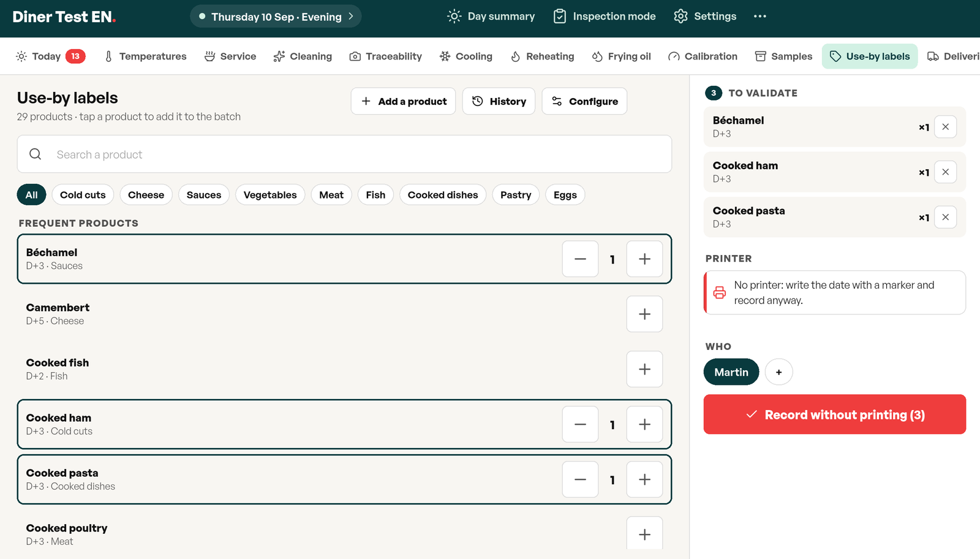Open the Temperatures tab
Image resolution: width=980 pixels, height=559 pixels.
point(145,56)
